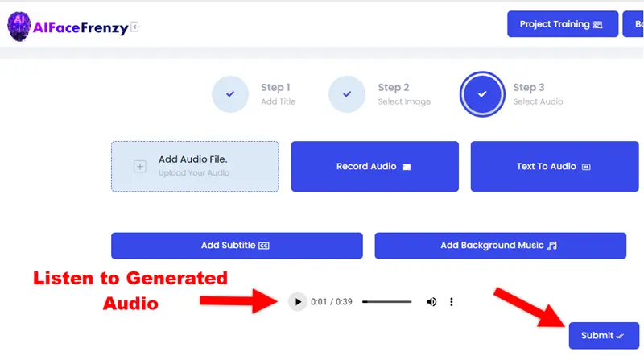The height and width of the screenshot is (356, 644).
Task: Open audio player three-dot options menu
Action: click(x=452, y=302)
